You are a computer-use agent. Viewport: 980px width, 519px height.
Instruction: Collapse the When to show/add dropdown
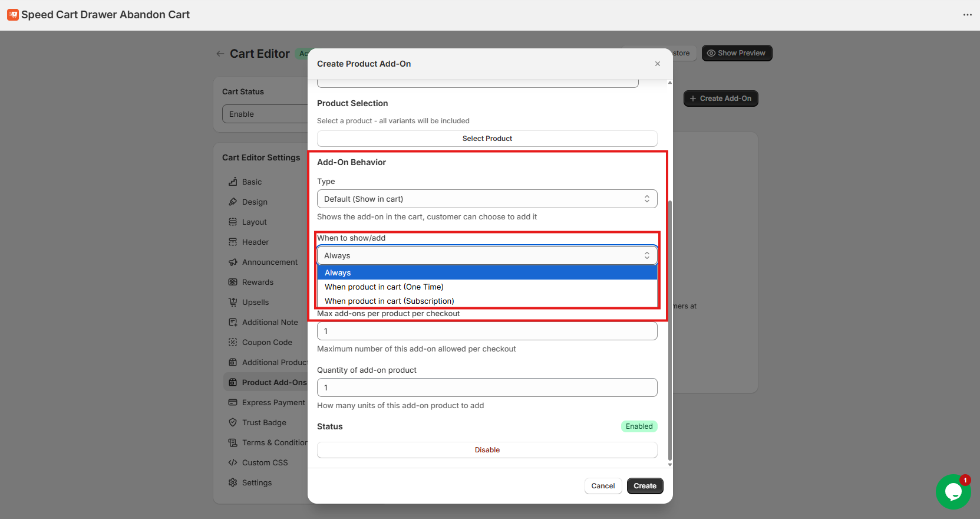(x=487, y=255)
